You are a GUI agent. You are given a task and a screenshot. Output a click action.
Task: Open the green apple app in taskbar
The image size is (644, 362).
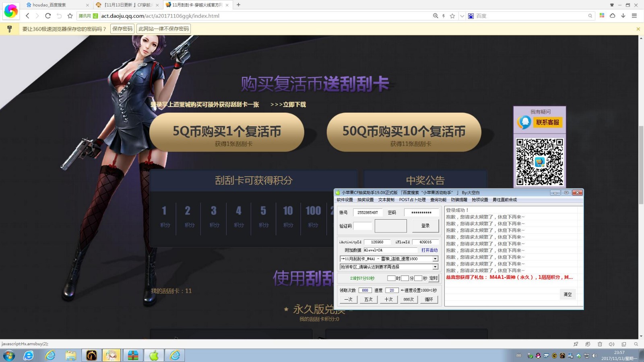154,356
